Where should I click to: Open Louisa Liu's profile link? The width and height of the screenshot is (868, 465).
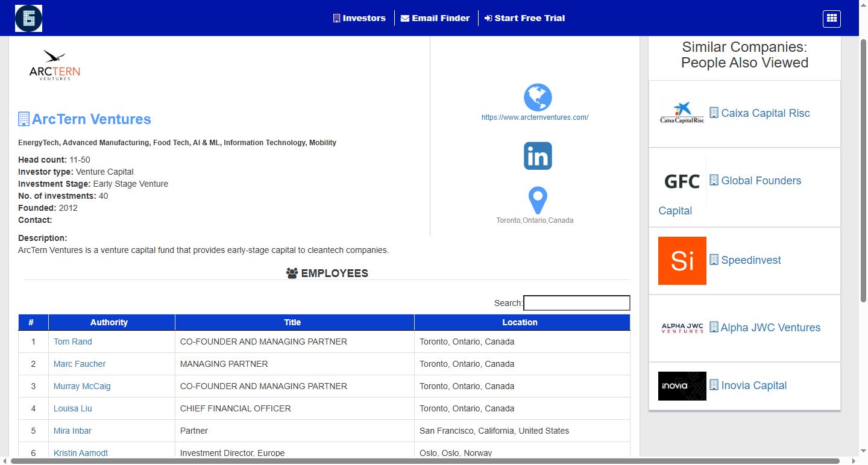73,408
